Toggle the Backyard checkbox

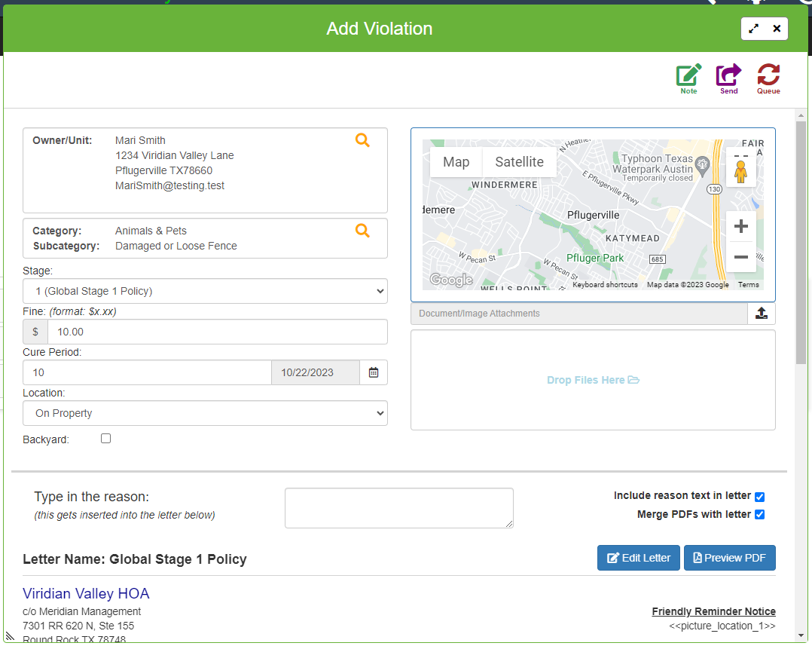105,439
